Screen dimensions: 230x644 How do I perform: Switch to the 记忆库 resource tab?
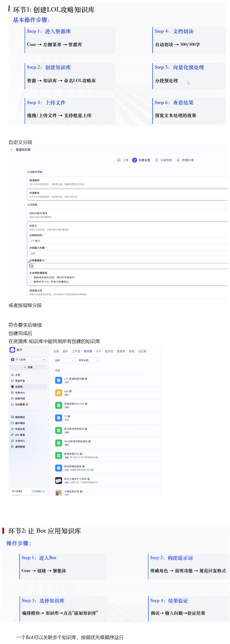pos(142,351)
